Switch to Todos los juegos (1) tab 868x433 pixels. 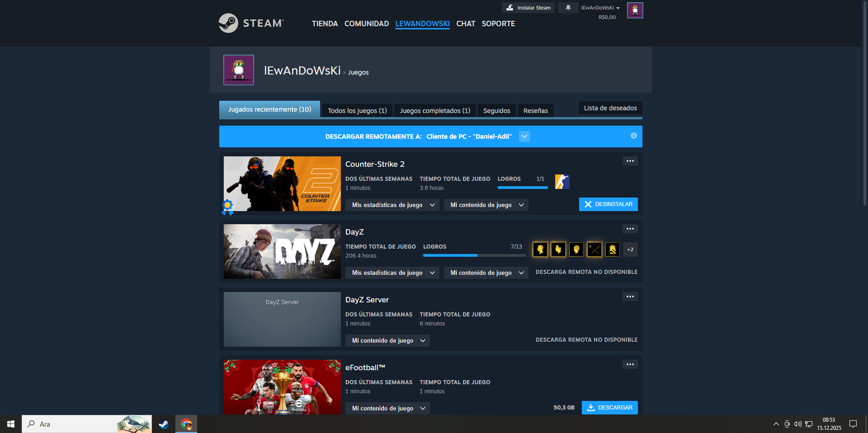(x=357, y=111)
